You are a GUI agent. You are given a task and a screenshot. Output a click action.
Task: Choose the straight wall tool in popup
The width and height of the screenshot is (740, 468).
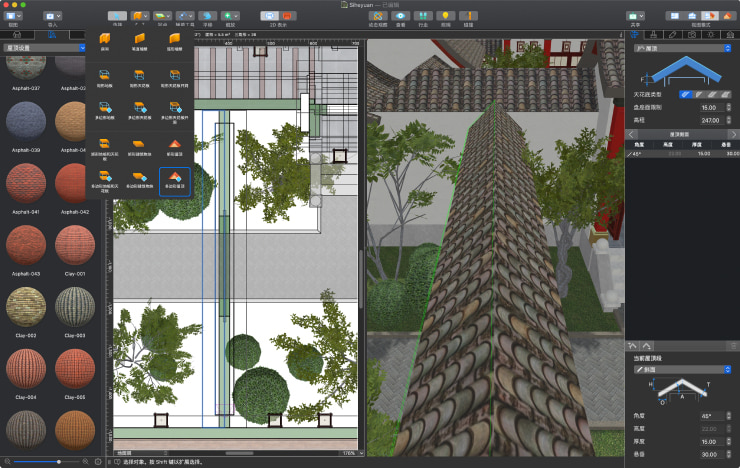click(x=105, y=41)
